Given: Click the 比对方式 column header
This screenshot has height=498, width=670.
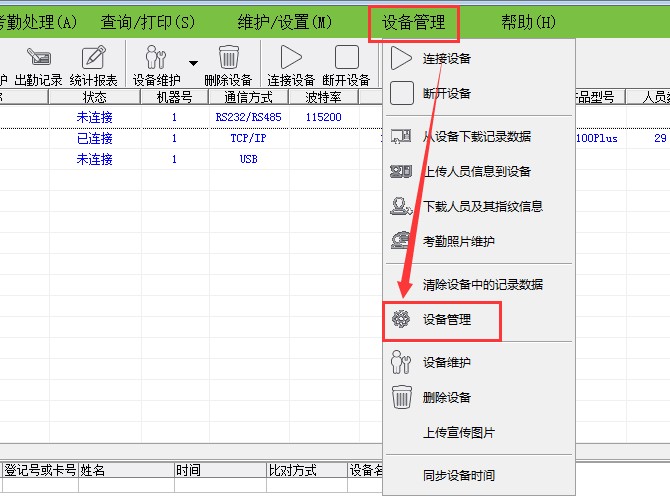Looking at the screenshot, I should pos(307,470).
